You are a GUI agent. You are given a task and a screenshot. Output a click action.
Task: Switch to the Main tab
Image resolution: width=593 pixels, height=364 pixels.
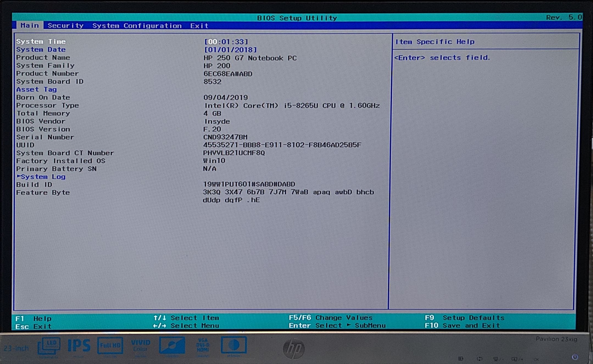30,26
